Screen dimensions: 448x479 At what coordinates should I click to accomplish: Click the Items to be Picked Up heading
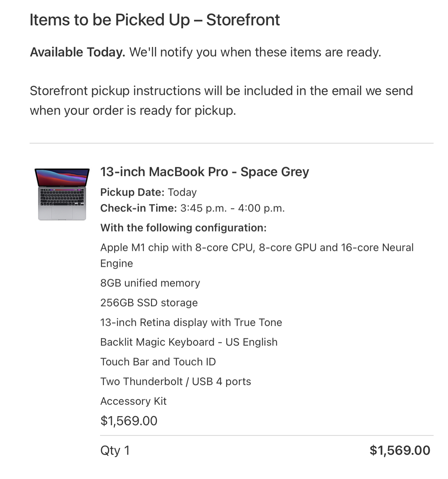pos(155,20)
